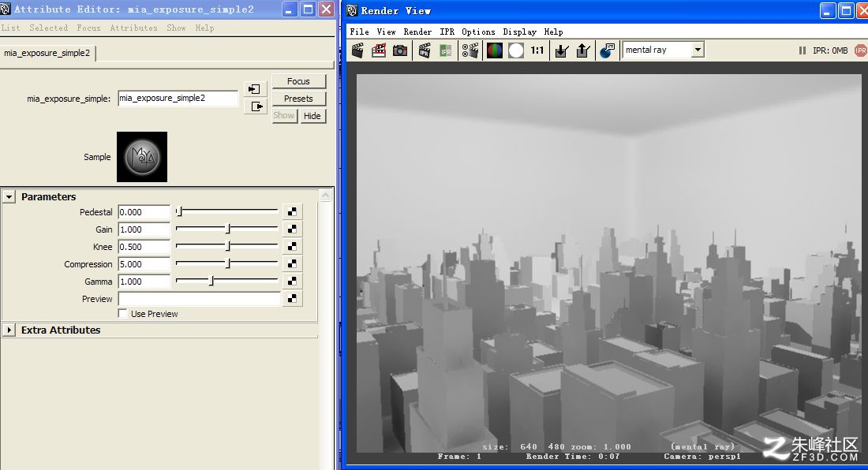
Task: Start IPR render with the clapperboard icon
Action: [425, 50]
